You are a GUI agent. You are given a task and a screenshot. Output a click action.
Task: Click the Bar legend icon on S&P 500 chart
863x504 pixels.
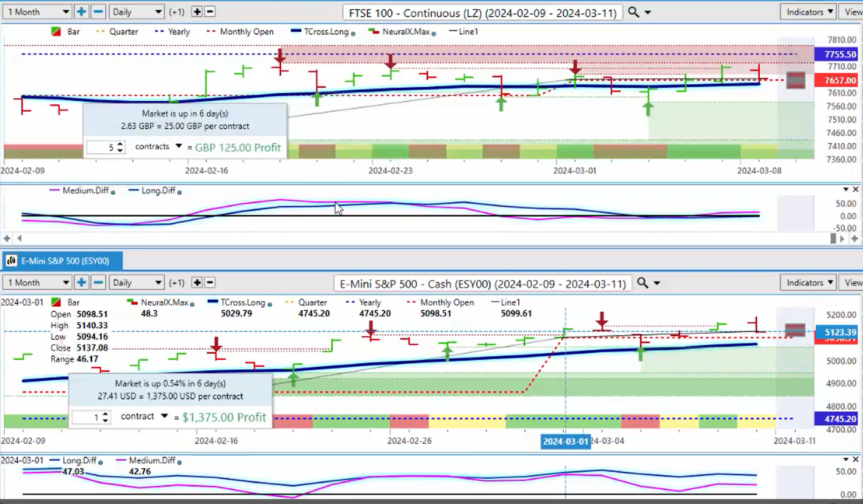pyautogui.click(x=56, y=302)
